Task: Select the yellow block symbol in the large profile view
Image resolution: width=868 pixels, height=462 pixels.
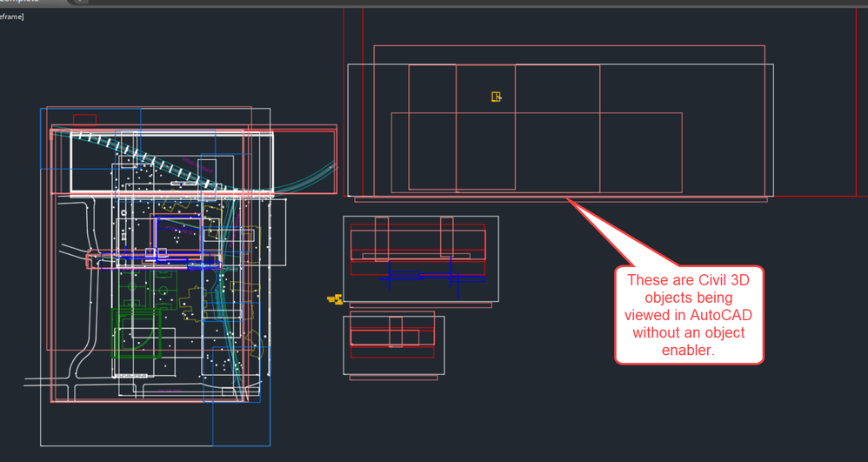Action: click(x=496, y=97)
